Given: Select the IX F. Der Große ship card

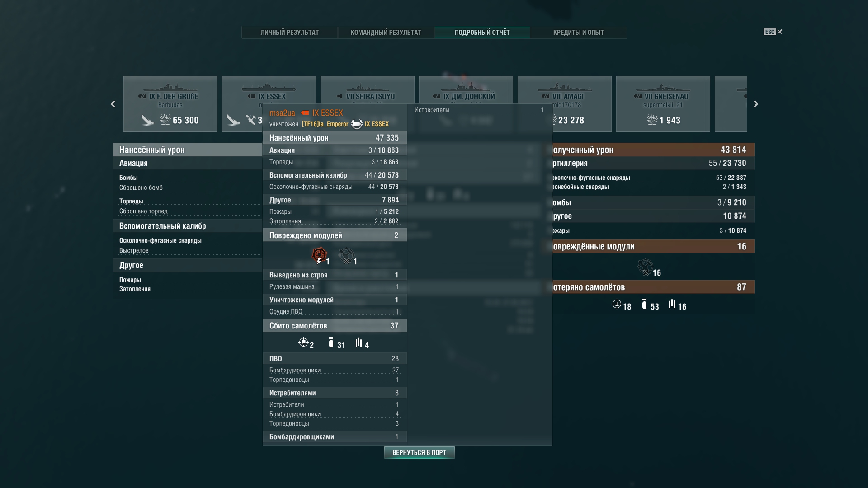Looking at the screenshot, I should (170, 104).
